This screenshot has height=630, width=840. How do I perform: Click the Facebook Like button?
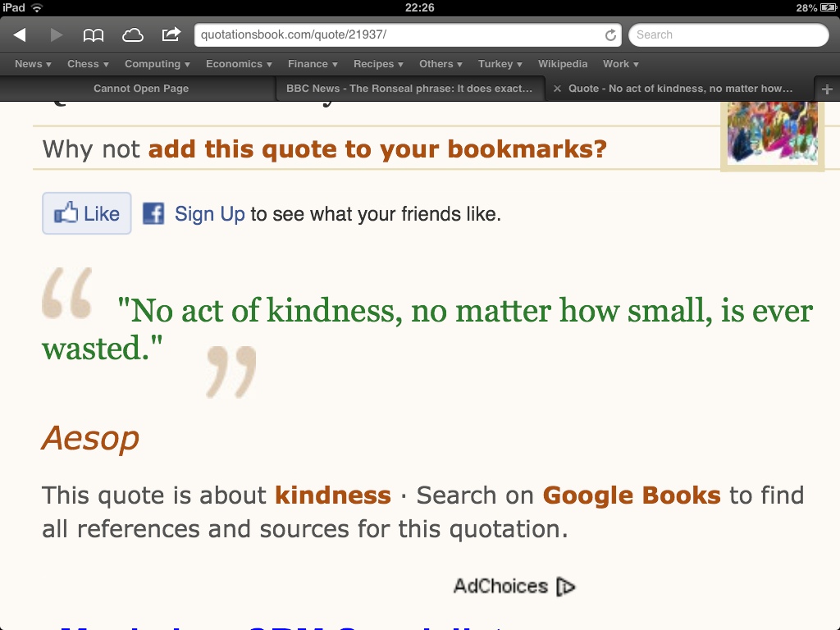point(87,213)
